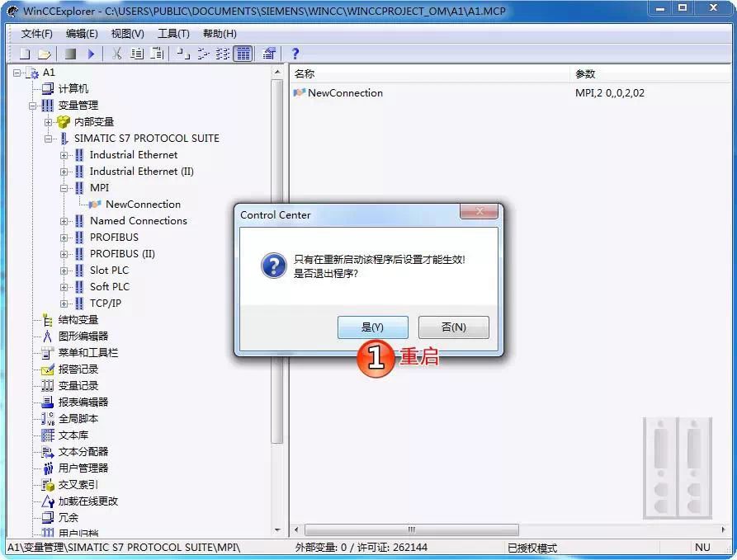The height and width of the screenshot is (560, 737).
Task: Select 菜单和工具栏 in the tree
Action: click(87, 353)
